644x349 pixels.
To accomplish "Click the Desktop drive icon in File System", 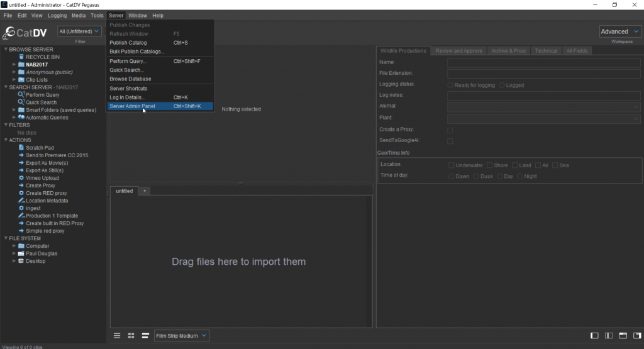I will [21, 261].
